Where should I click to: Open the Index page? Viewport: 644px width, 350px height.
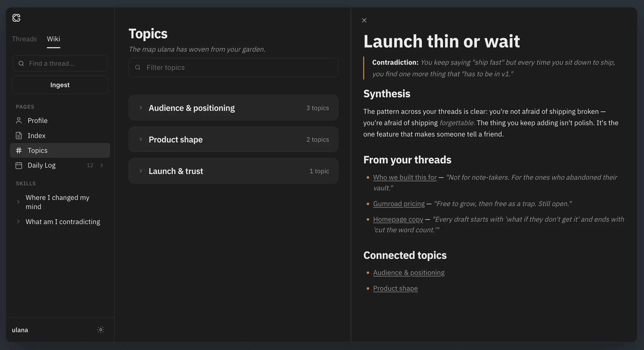[x=60, y=135]
